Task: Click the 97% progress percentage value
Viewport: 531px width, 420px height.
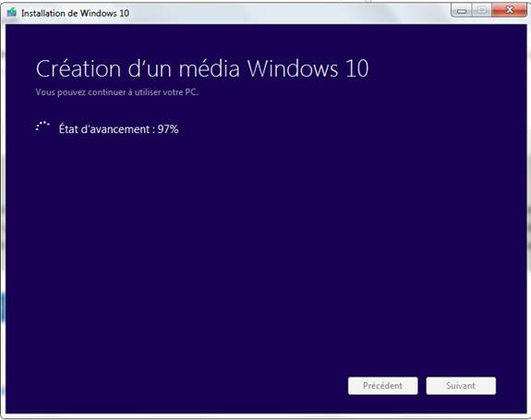Action: coord(168,129)
